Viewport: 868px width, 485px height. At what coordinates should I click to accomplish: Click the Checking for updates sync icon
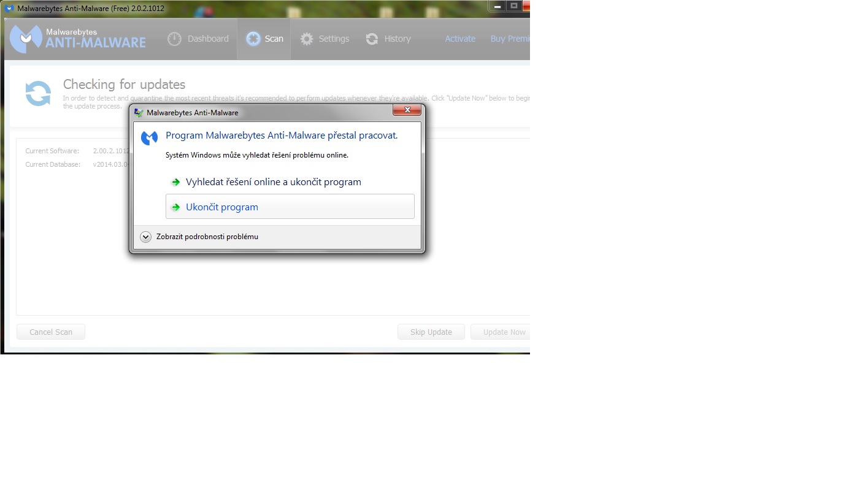38,94
